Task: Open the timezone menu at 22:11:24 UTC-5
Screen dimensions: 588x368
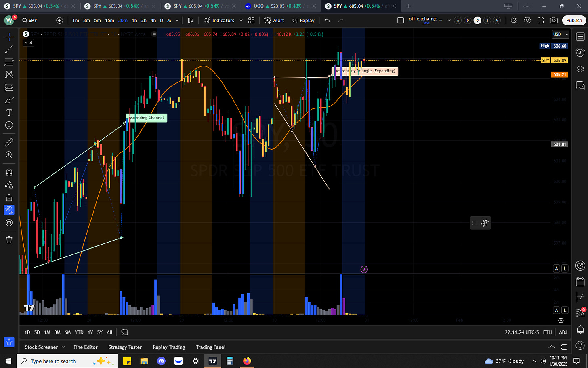Action: [522, 332]
